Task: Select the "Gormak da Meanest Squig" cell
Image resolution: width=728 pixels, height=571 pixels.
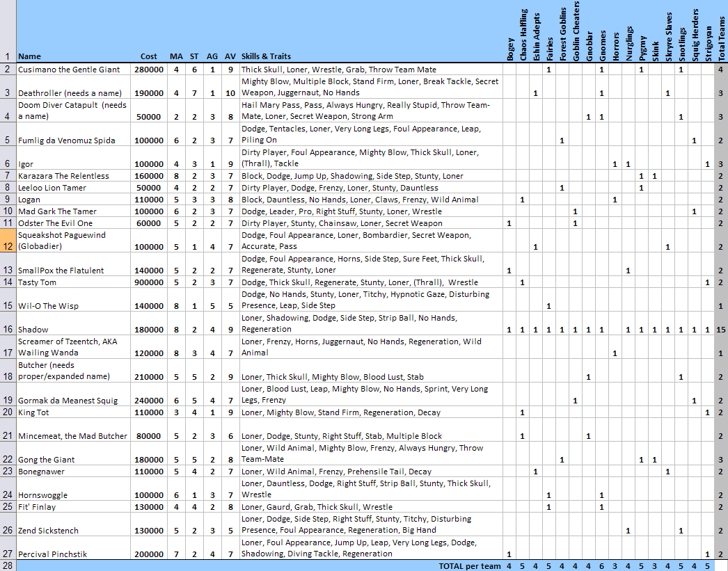Action: [73, 394]
